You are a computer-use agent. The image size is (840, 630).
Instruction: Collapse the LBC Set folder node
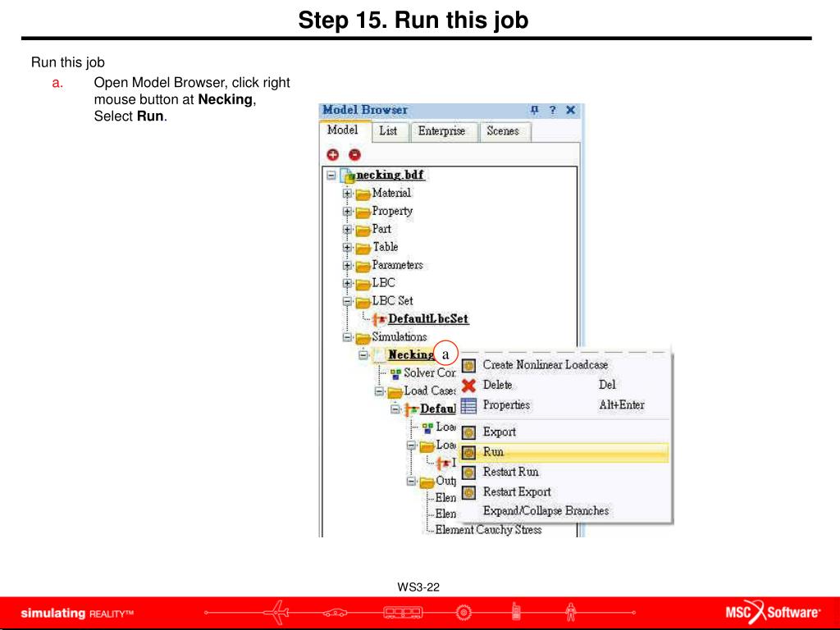click(x=347, y=302)
